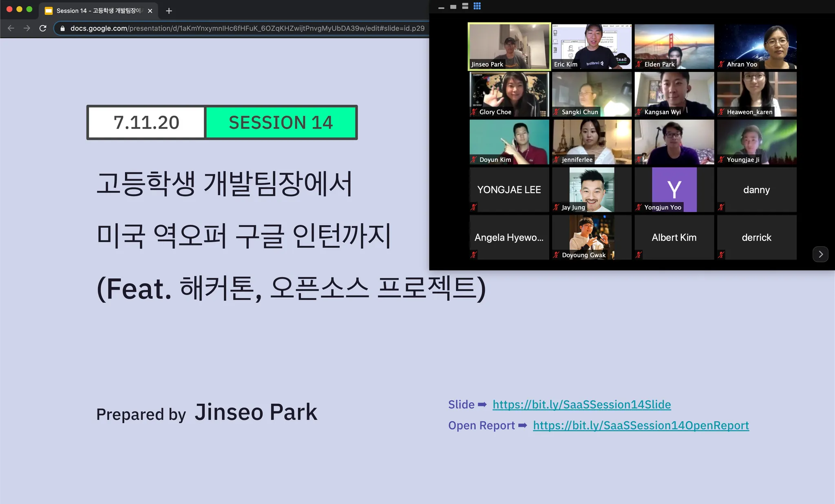Select the Session 14 presentation tab
The image size is (835, 504).
(98, 11)
